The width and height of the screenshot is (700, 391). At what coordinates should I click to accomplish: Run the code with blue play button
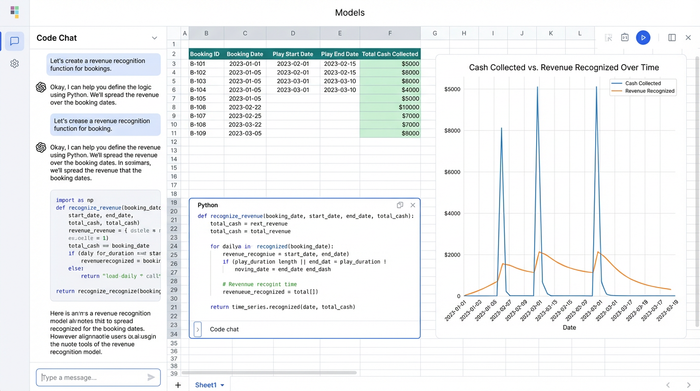click(x=643, y=37)
